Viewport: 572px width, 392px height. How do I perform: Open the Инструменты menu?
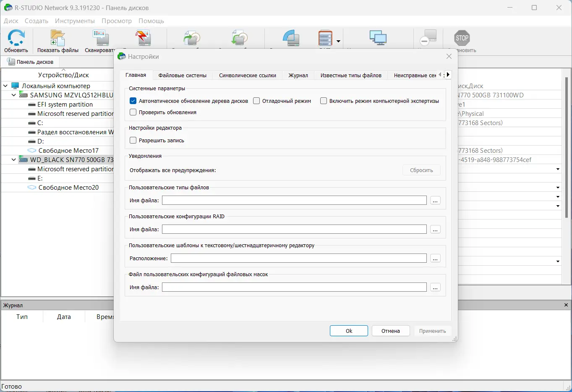(75, 21)
